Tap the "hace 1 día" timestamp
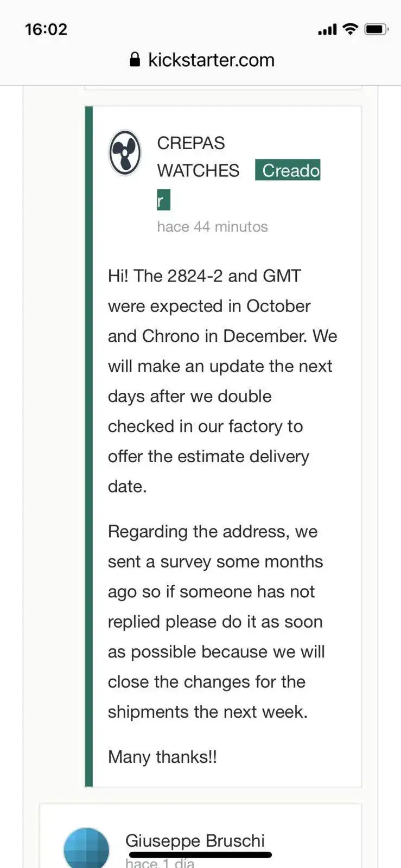The height and width of the screenshot is (868, 401). [x=160, y=863]
